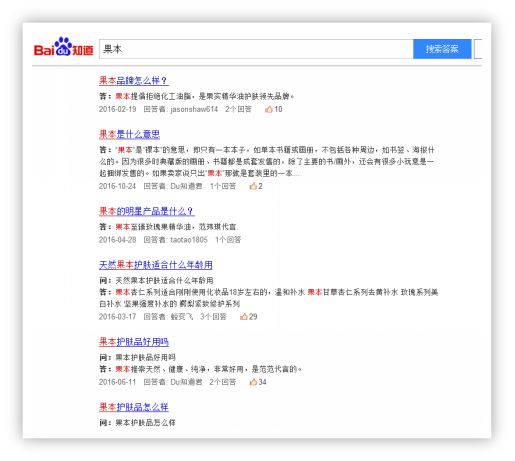This screenshot has width=515, height=461.
Task: Open the result 天然果本护肤适合什么年龄用
Action: [x=156, y=265]
